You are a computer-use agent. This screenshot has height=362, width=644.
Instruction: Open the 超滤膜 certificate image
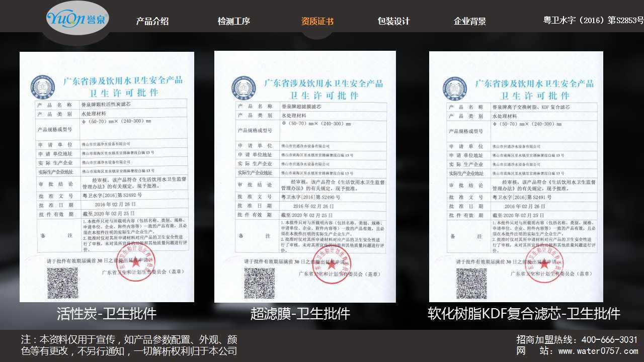305,176
